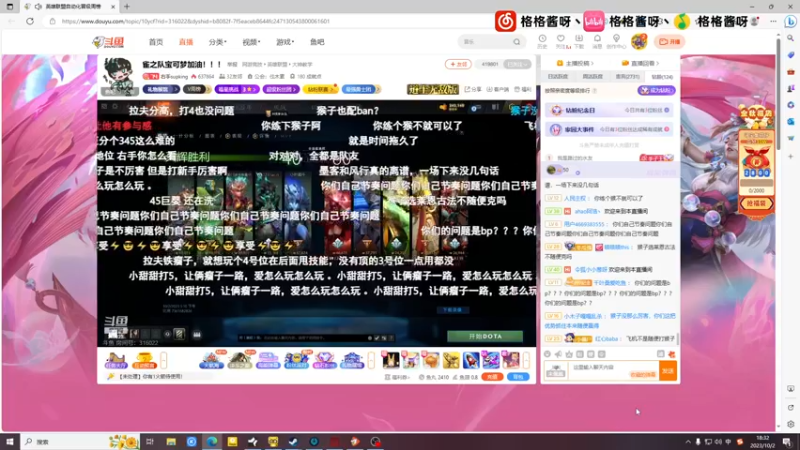Expand the 已关注 follower count dropdown

517,64
